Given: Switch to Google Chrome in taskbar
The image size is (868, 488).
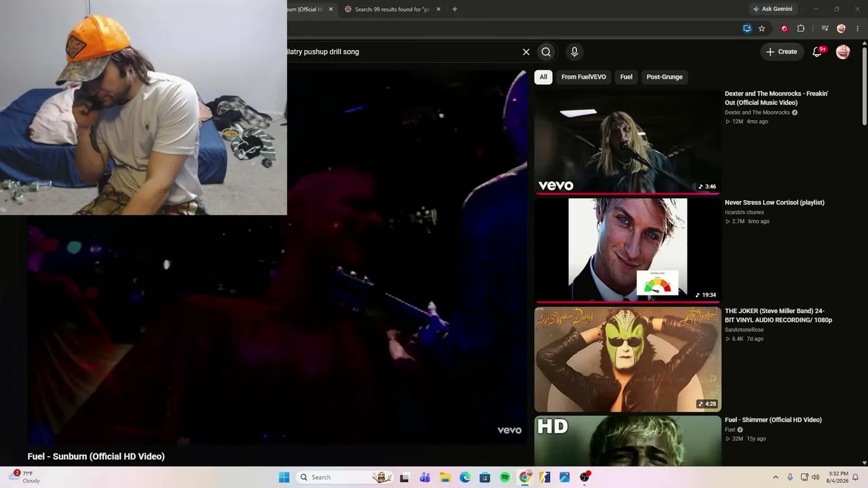Looking at the screenshot, I should 525,477.
